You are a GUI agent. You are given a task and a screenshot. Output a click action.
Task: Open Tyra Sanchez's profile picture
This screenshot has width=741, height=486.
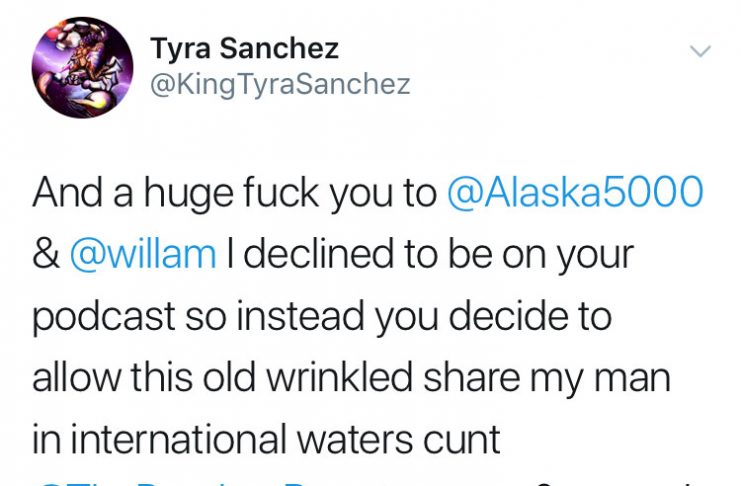pos(82,68)
